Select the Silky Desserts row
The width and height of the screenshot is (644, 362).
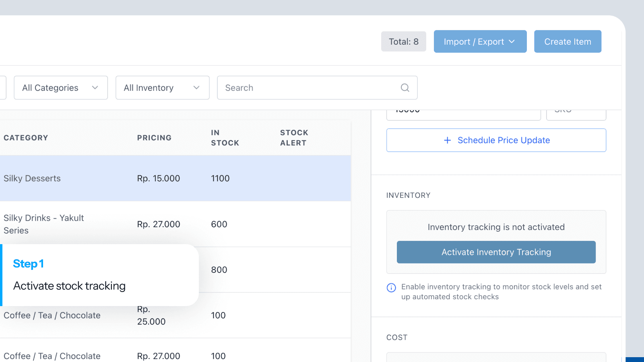point(175,178)
